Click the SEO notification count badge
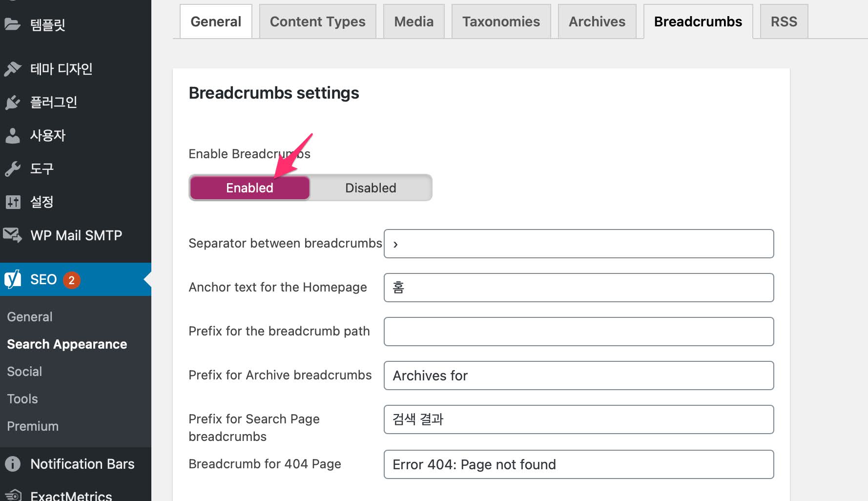This screenshot has width=868, height=501. tap(71, 280)
